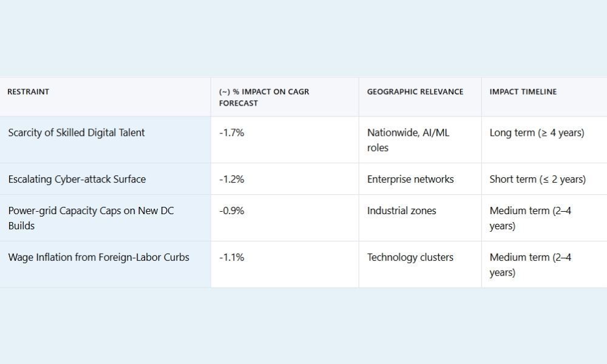The height and width of the screenshot is (364, 607).
Task: Select the Medium term cell for Technology clusters
Action: point(530,265)
